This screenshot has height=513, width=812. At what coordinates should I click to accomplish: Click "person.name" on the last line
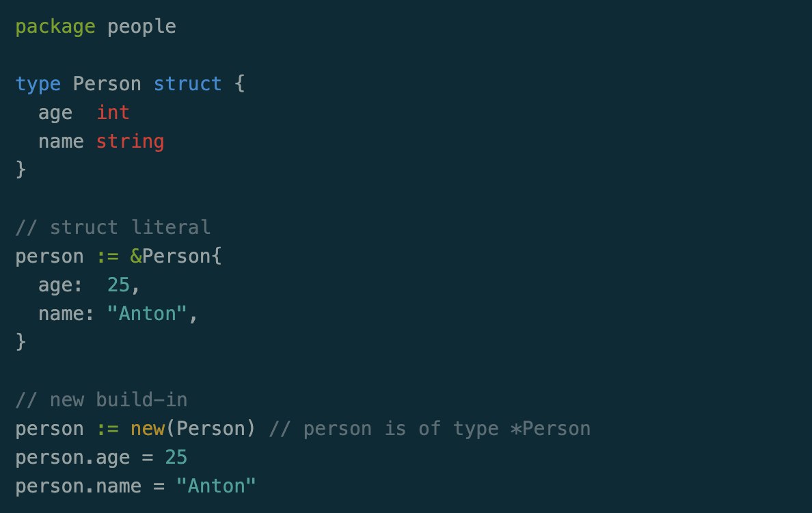79,486
